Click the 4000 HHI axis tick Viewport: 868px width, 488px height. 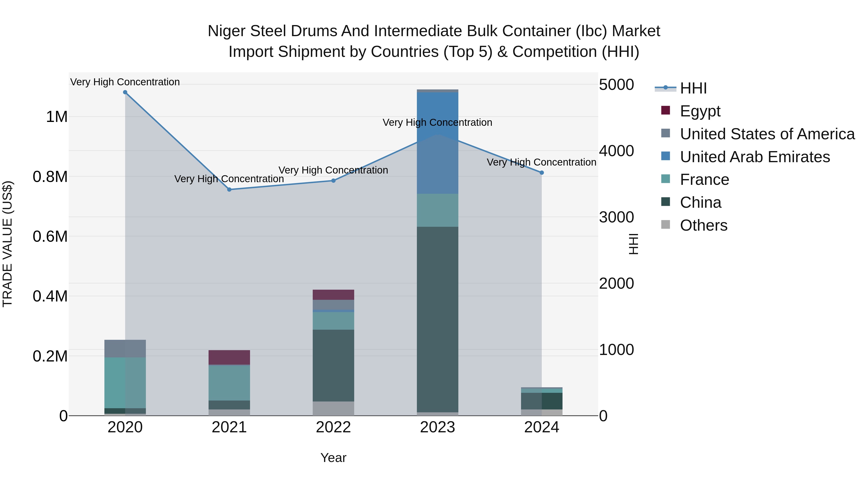[x=617, y=151]
